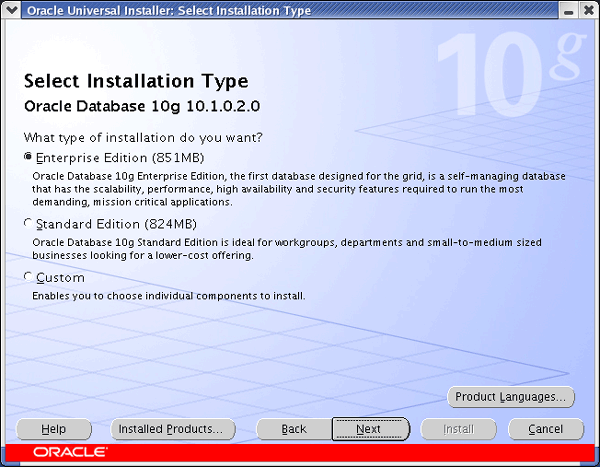
Task: Click the 10g watermark logo
Action: 508,70
